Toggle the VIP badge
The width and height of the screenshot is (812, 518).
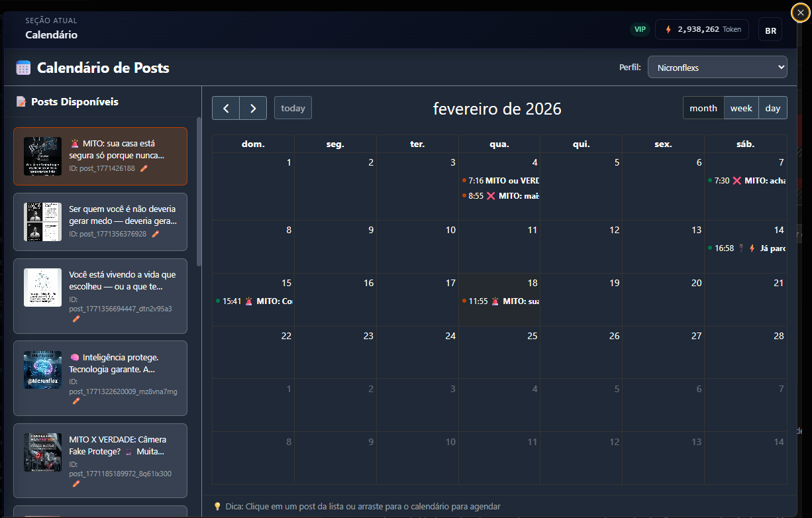click(x=640, y=29)
